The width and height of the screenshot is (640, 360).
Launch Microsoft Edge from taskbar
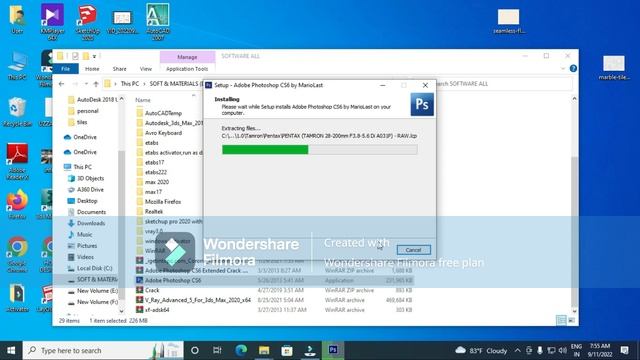[x=241, y=350]
